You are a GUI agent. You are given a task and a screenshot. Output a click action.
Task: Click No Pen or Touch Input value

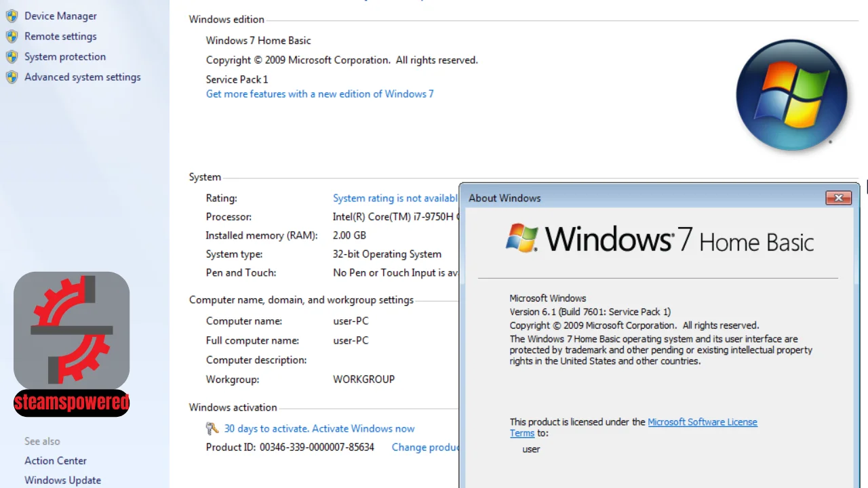pyautogui.click(x=395, y=272)
